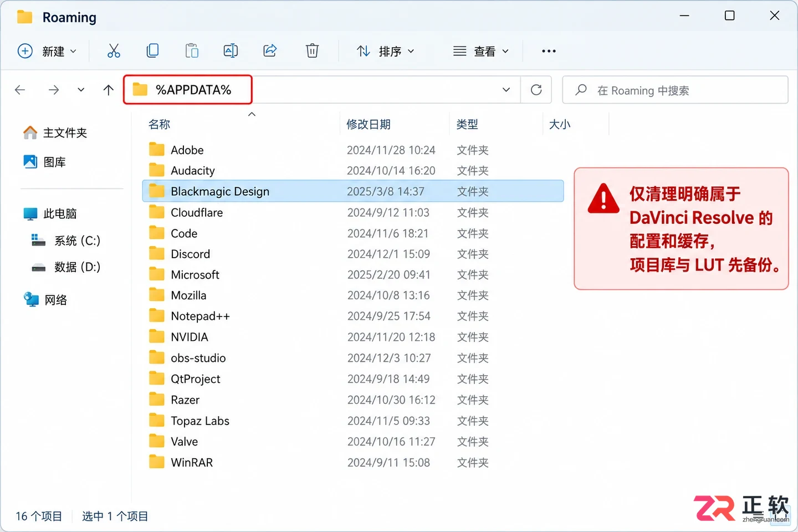The width and height of the screenshot is (798, 532).
Task: Sort by the 大小 column header
Action: (x=560, y=124)
